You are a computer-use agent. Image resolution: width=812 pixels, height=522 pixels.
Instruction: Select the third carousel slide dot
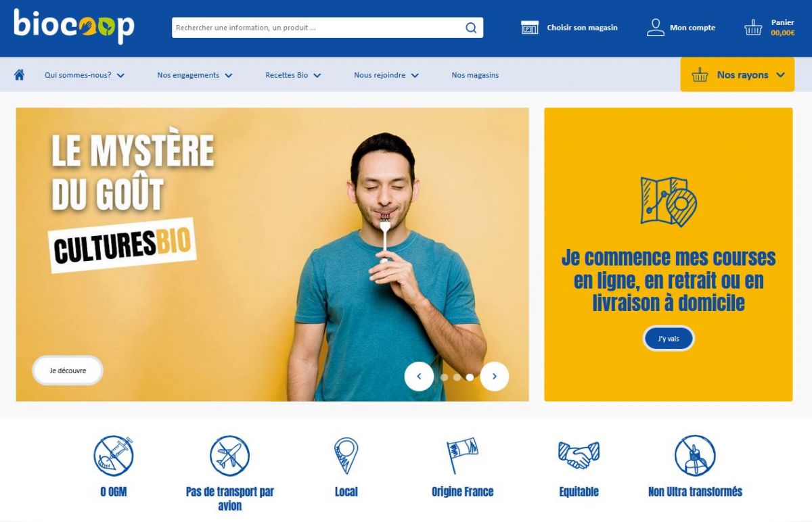pos(470,377)
